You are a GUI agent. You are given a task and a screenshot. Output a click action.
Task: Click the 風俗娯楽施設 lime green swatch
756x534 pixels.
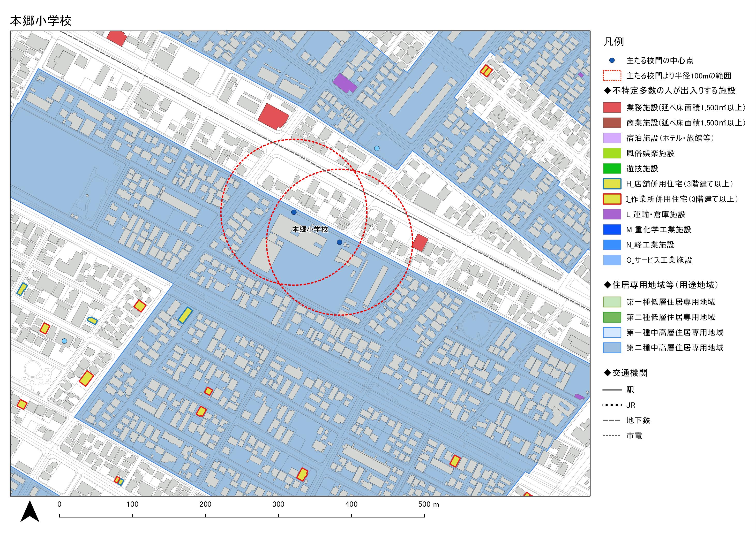[x=612, y=153]
